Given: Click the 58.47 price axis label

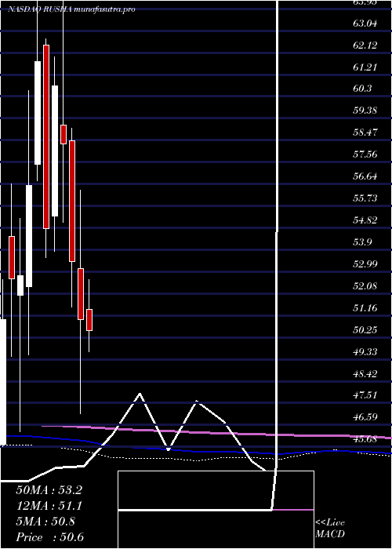Looking at the screenshot, I should pos(365,133).
